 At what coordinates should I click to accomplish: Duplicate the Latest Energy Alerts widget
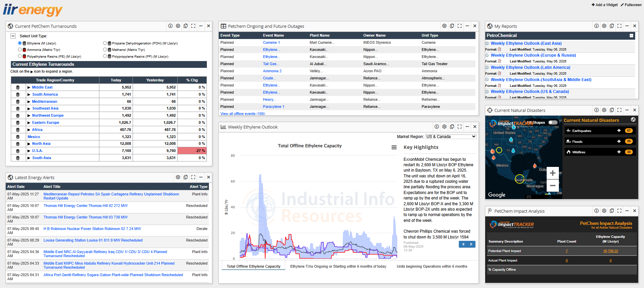tap(186, 177)
